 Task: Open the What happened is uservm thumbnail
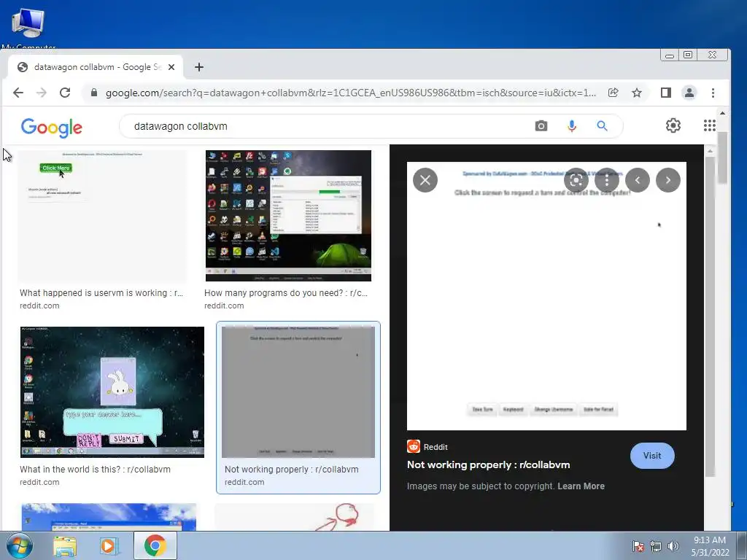(102, 216)
